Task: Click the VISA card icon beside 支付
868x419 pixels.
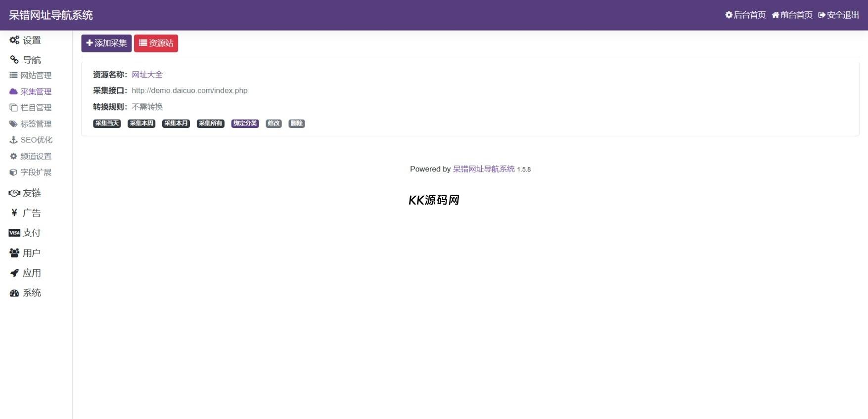Action: click(14, 233)
